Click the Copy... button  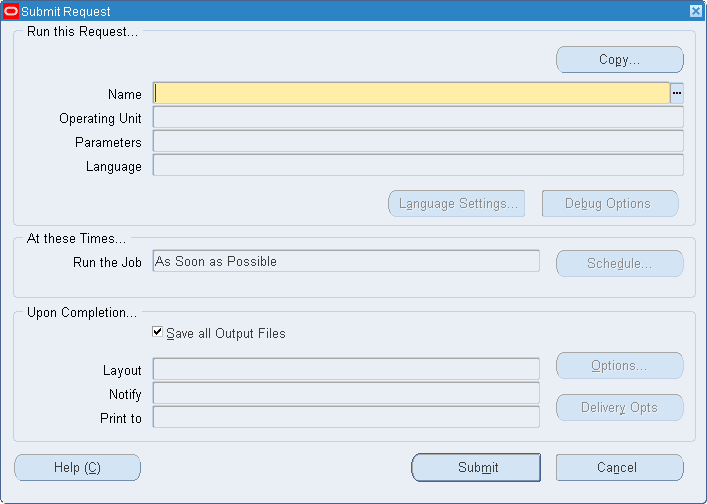[620, 60]
